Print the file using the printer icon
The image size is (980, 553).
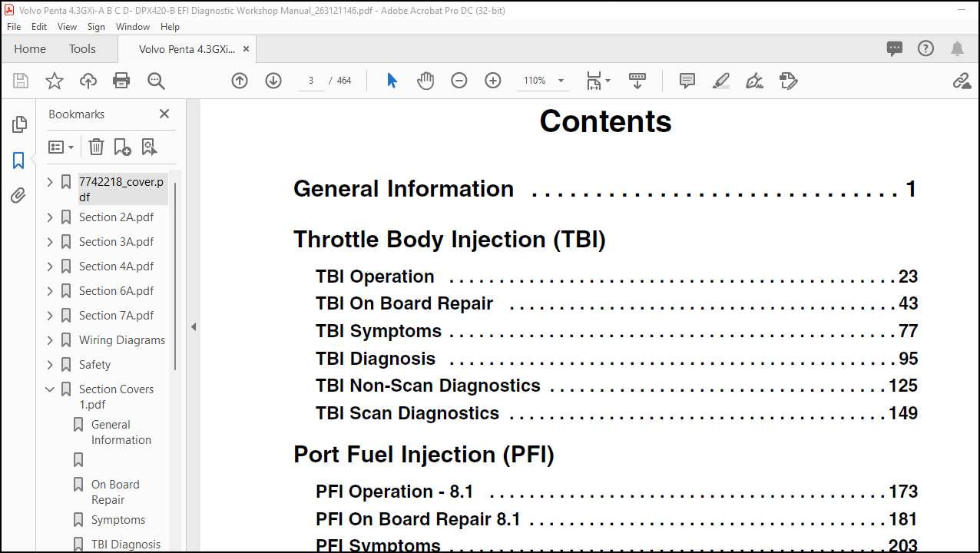pos(121,81)
